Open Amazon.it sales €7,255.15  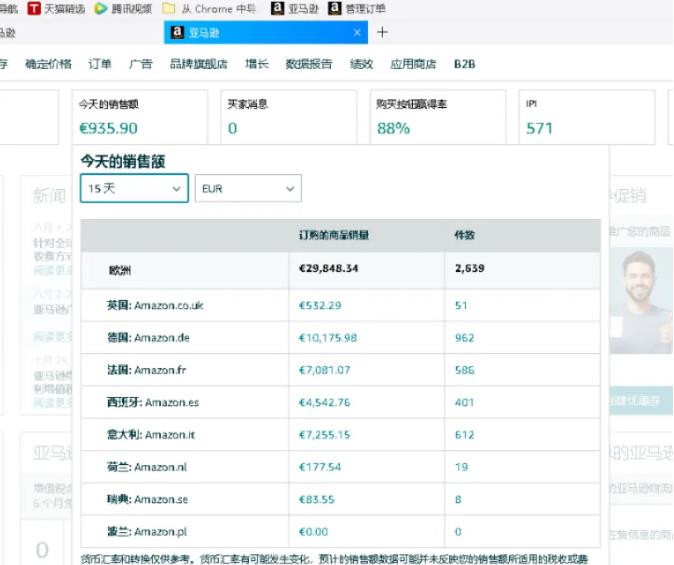(325, 435)
